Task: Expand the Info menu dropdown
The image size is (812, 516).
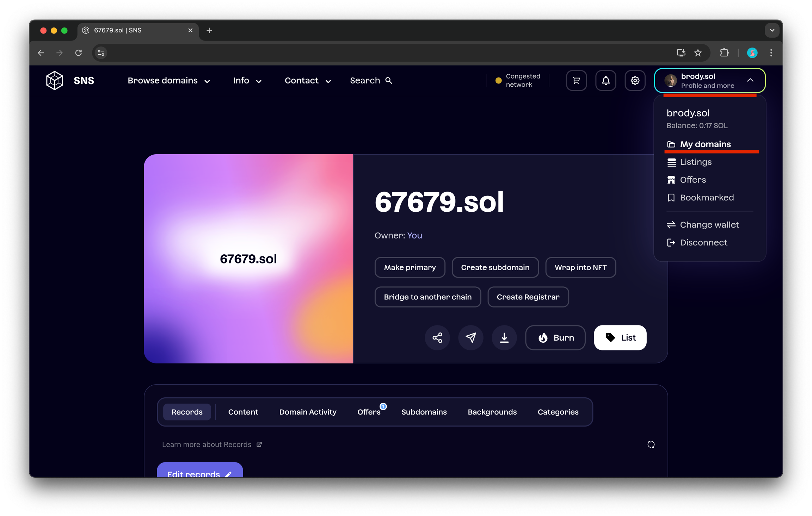Action: click(247, 81)
